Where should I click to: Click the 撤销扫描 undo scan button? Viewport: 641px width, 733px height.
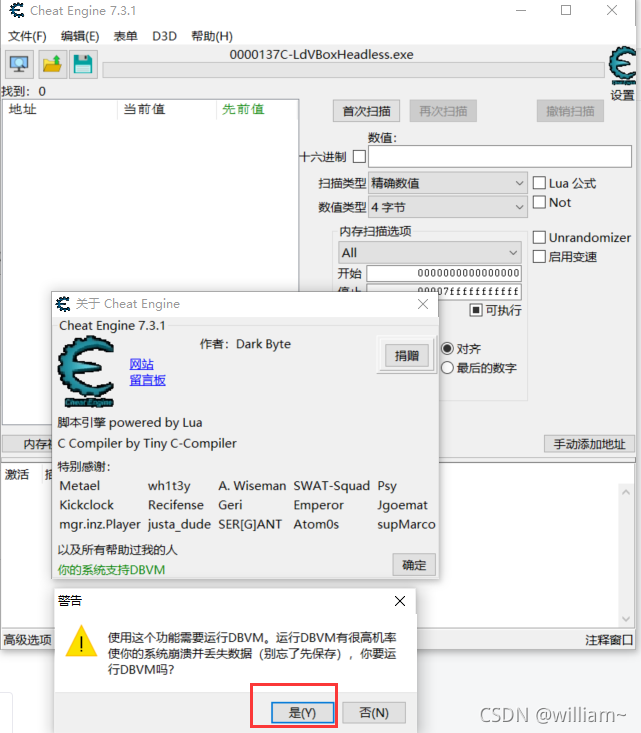coord(570,111)
